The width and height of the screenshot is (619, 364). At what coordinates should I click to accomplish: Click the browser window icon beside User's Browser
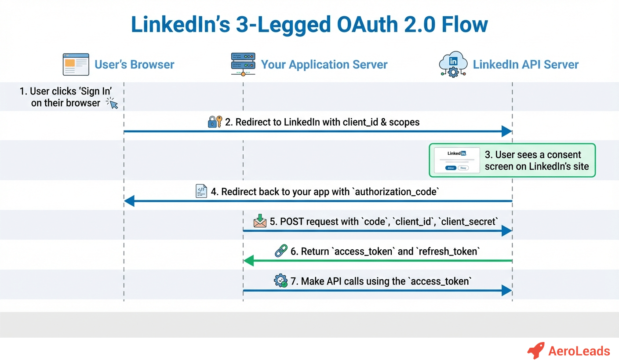click(76, 65)
